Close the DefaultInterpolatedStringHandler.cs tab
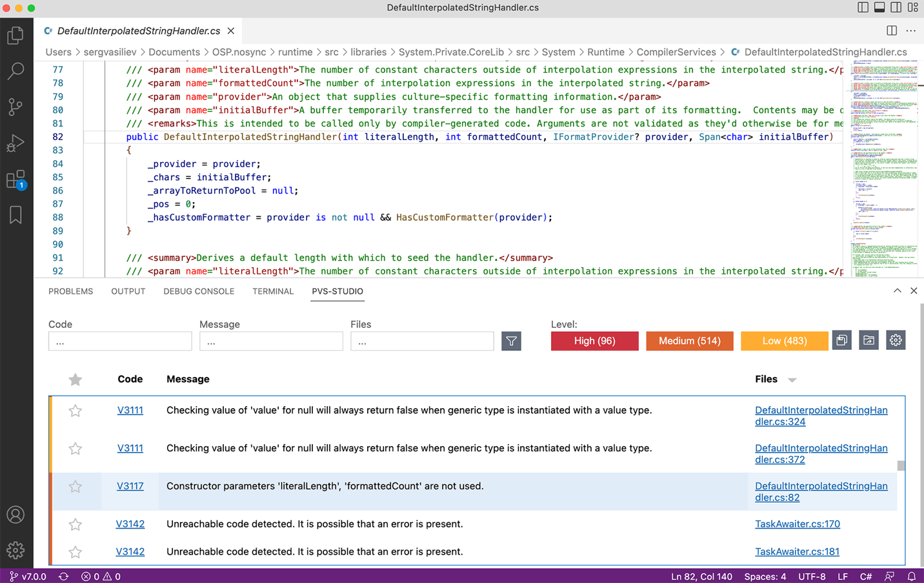Screen dimensions: 924x583 click(231, 31)
